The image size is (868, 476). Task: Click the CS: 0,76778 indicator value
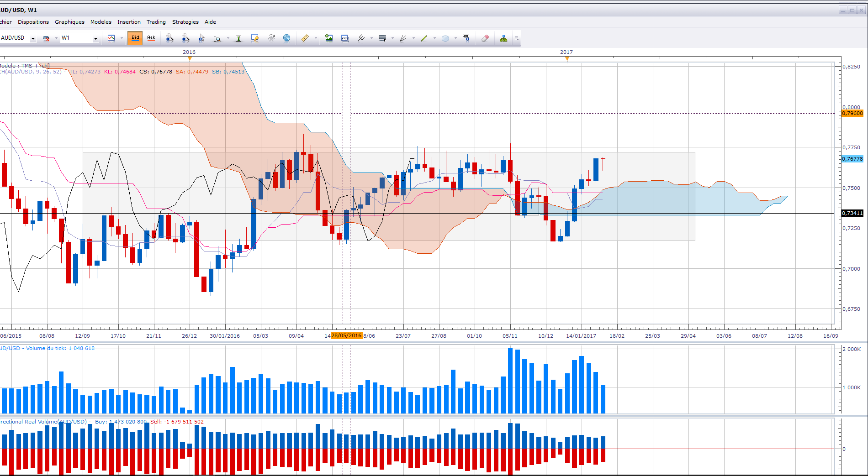coord(156,72)
